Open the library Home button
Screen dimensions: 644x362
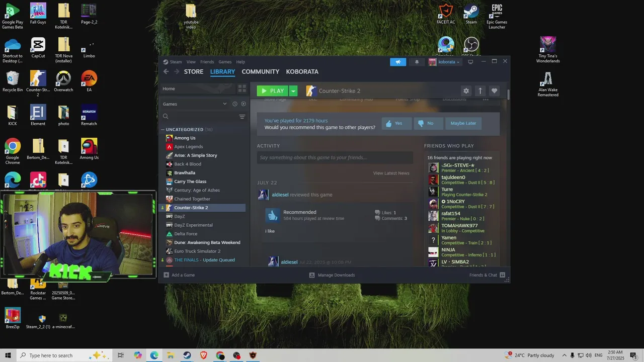coord(198,88)
